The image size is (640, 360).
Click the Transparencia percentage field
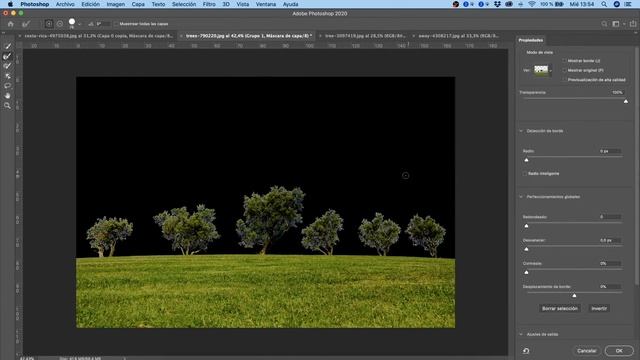click(618, 92)
